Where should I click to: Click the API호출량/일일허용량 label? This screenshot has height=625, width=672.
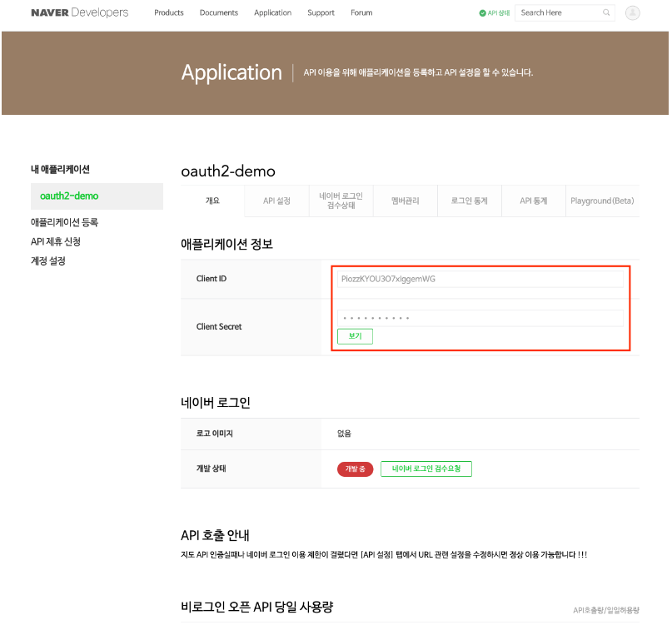coord(606,610)
